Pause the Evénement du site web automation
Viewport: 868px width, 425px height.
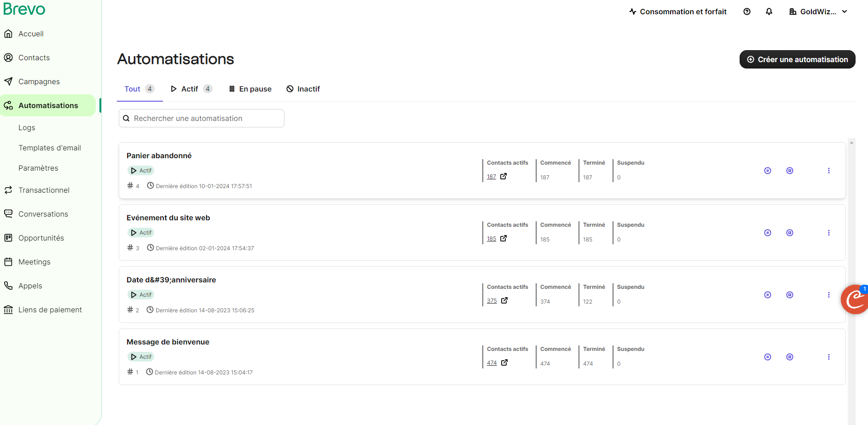point(768,233)
